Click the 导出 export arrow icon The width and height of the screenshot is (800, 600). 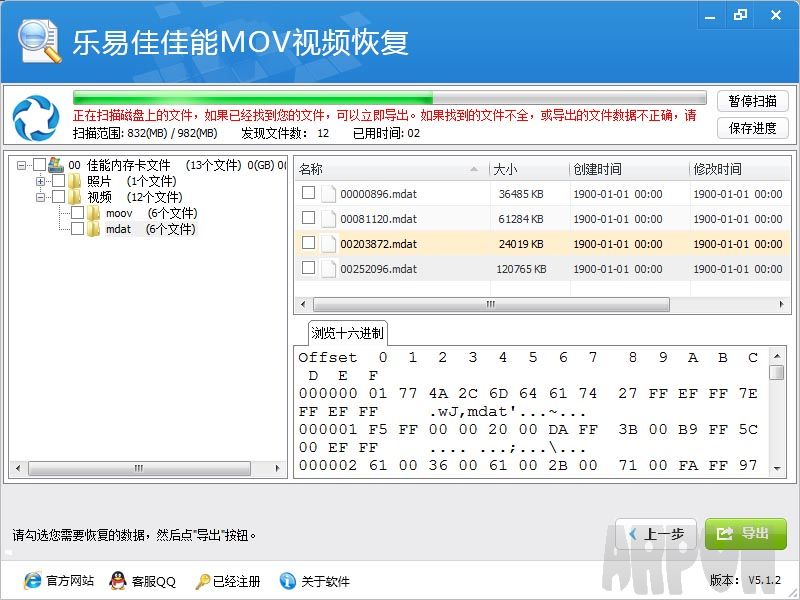727,535
